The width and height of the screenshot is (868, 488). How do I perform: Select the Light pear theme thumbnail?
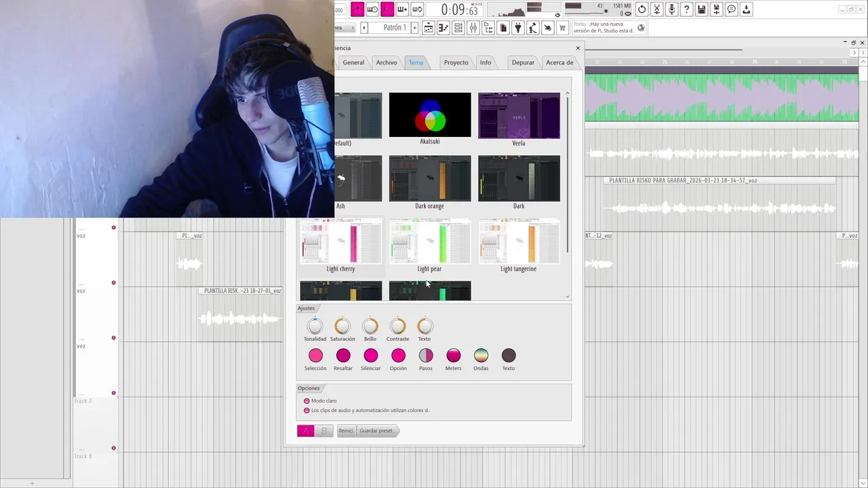tap(430, 241)
